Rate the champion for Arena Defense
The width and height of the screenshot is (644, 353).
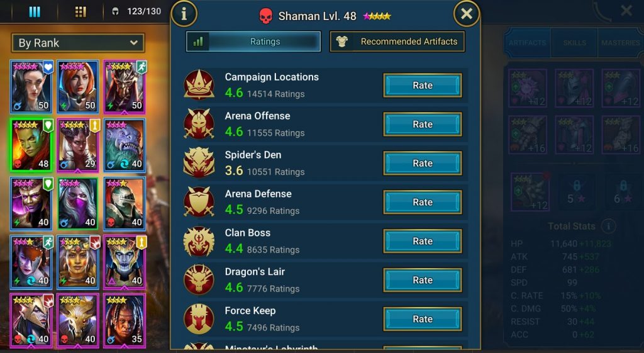pos(423,202)
